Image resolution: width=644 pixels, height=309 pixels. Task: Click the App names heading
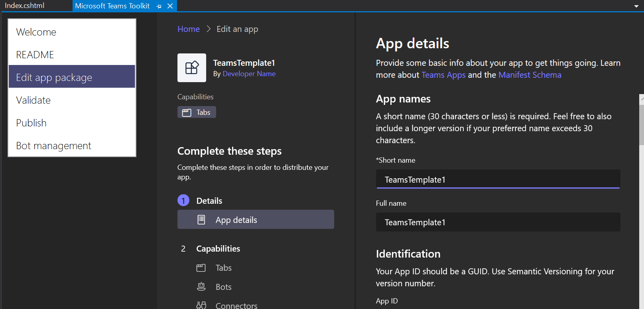(x=403, y=99)
